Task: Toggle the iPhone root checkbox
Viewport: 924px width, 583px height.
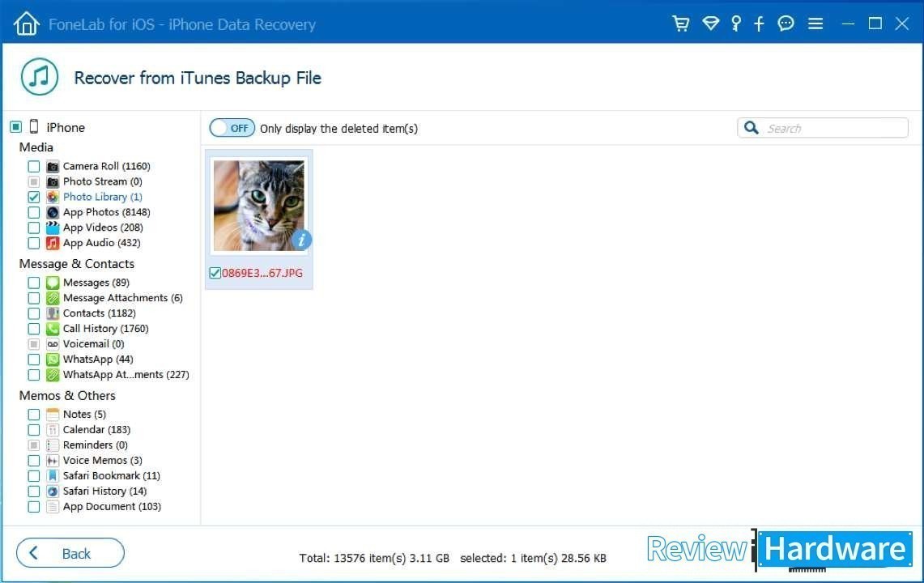Action: coord(15,127)
